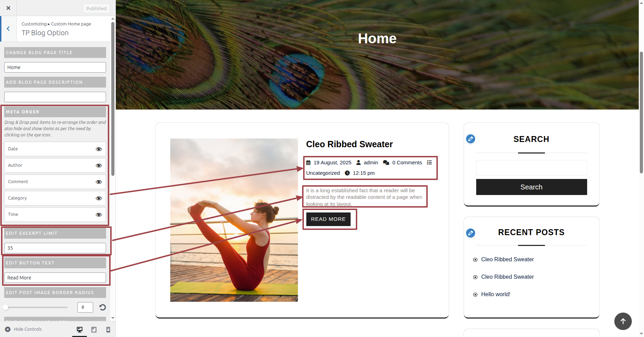This screenshot has height=337, width=644.
Task: Edit the Search widget via pencil icon
Action: pos(471,139)
